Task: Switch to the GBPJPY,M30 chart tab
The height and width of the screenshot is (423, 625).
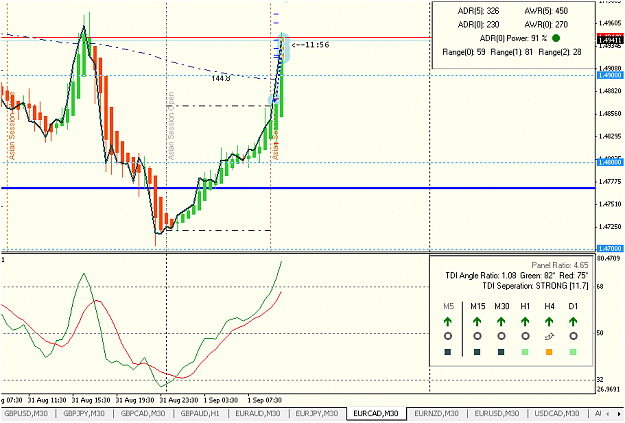Action: 84,413
